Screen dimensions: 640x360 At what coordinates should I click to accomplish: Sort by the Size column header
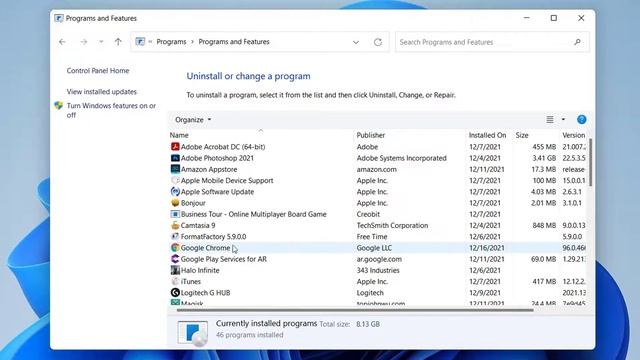point(522,135)
